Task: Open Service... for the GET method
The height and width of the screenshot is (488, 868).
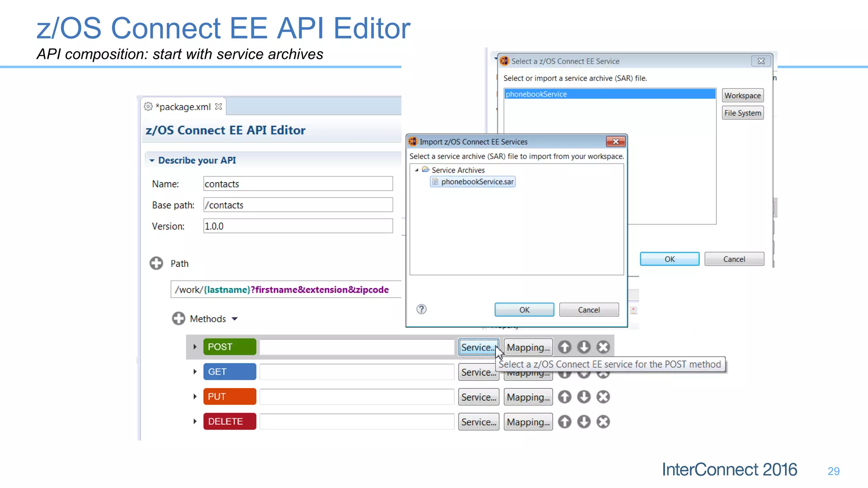Action: click(x=479, y=372)
